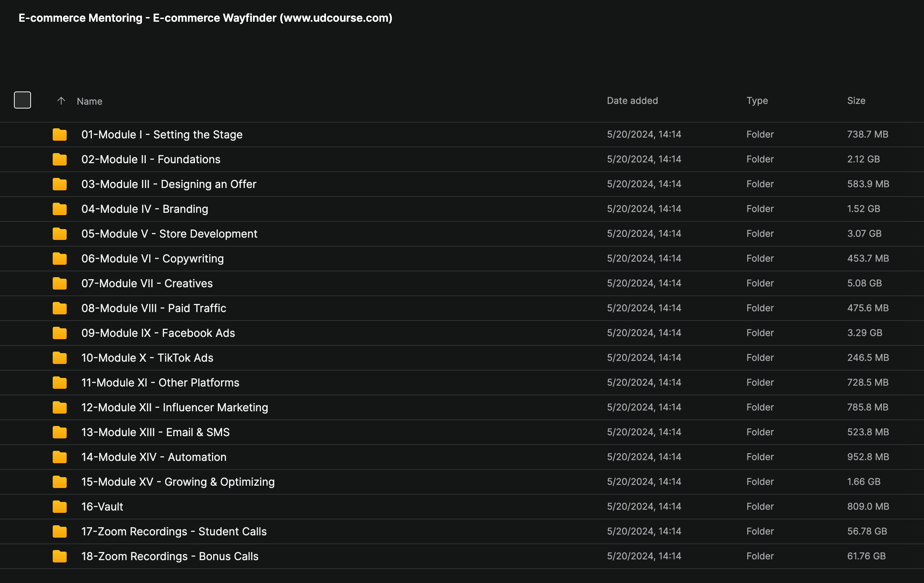This screenshot has height=583, width=924.
Task: Click the folder icon for Module I
Action: coord(60,135)
